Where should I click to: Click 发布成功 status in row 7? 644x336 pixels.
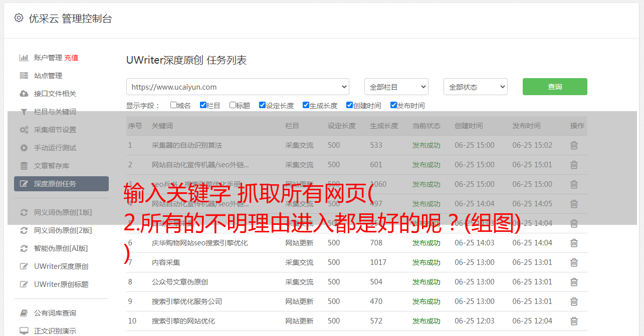(426, 262)
